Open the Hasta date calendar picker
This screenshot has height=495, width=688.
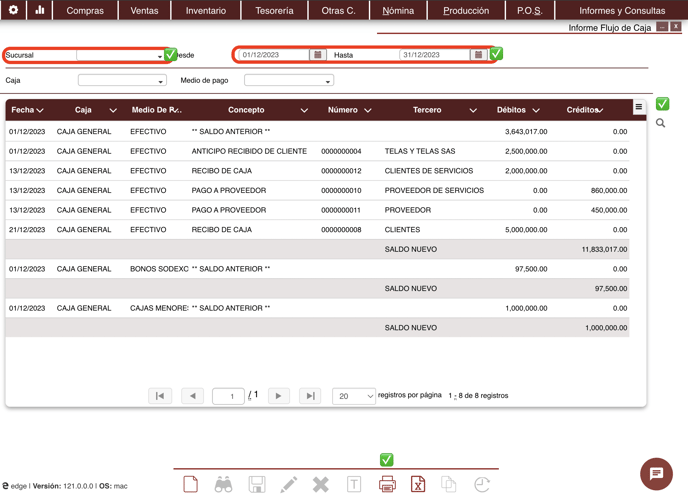(478, 55)
